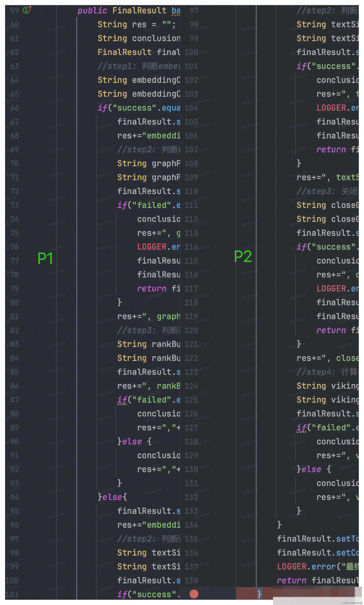The height and width of the screenshot is (605, 364).
Task: Click 'FinalResult' return type on line 59
Action: (x=139, y=11)
